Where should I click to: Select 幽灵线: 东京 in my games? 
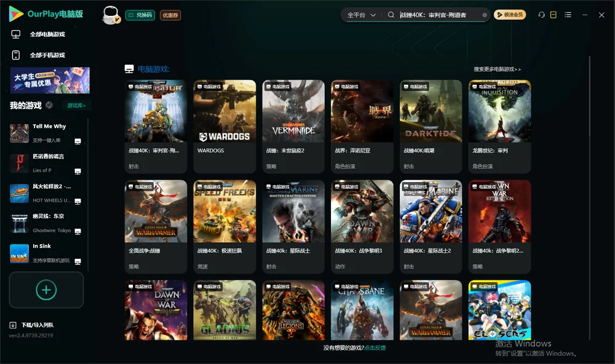coord(46,224)
